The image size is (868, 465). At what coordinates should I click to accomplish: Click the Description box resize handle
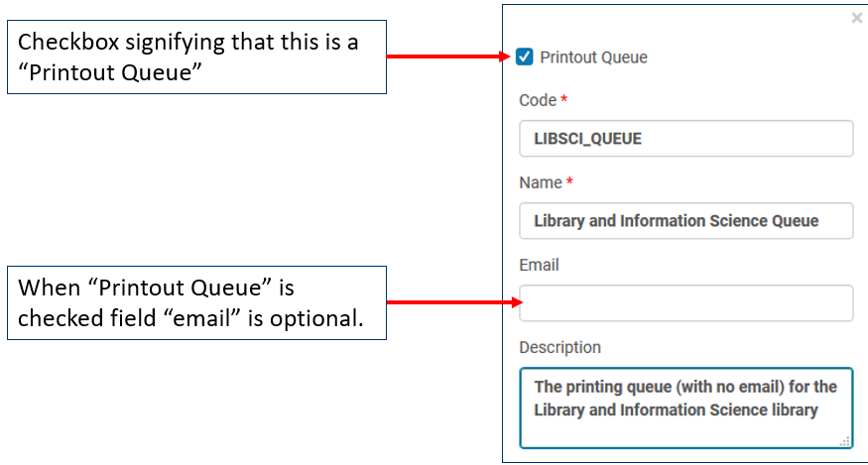pyautogui.click(x=846, y=441)
